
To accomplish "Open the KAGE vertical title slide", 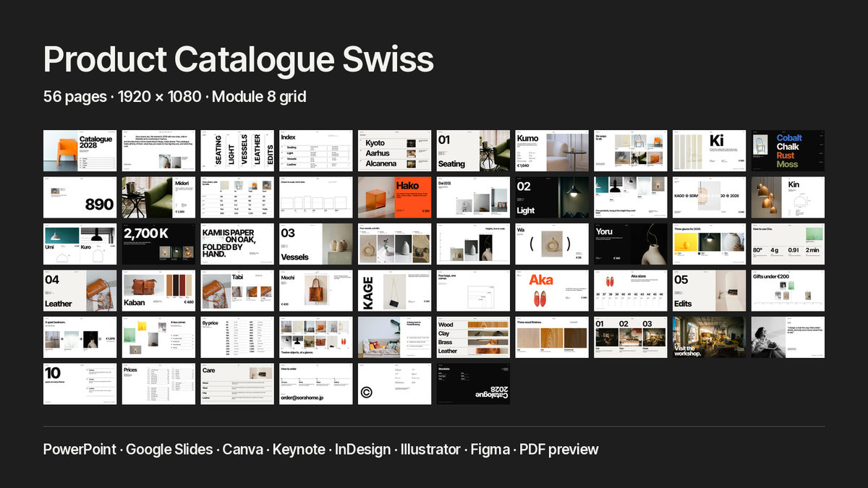I will coord(395,291).
